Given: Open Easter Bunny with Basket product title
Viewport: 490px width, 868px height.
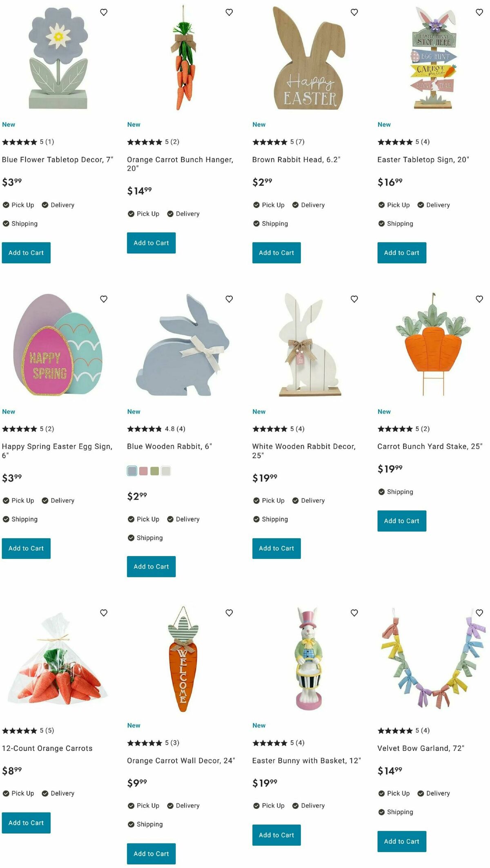Looking at the screenshot, I should [x=307, y=761].
